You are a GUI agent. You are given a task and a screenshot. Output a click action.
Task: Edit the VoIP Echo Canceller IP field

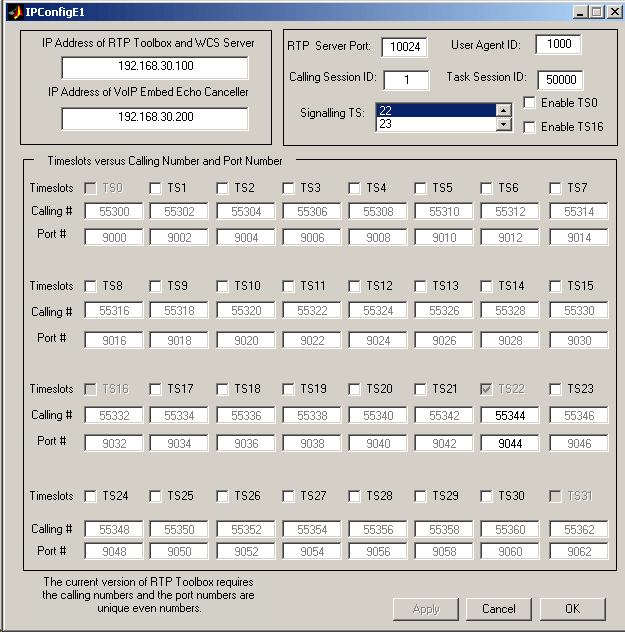pos(155,118)
